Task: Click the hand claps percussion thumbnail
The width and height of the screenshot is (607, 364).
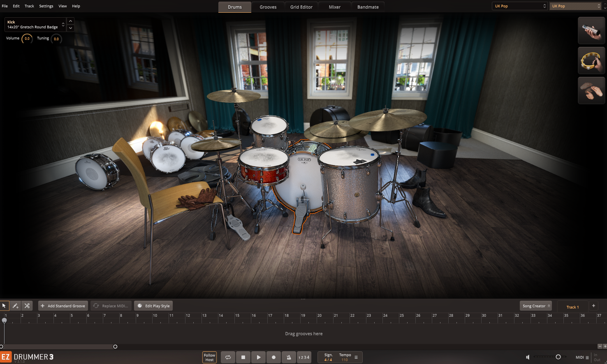Action: (x=591, y=90)
